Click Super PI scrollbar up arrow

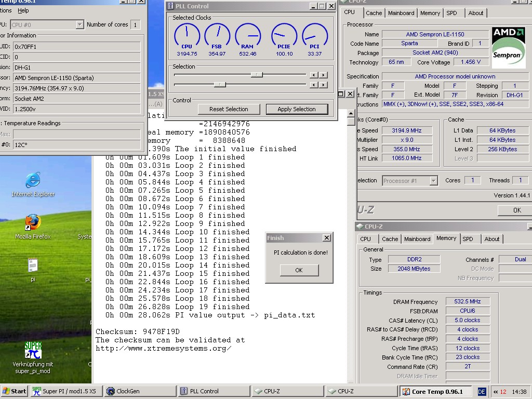351,113
